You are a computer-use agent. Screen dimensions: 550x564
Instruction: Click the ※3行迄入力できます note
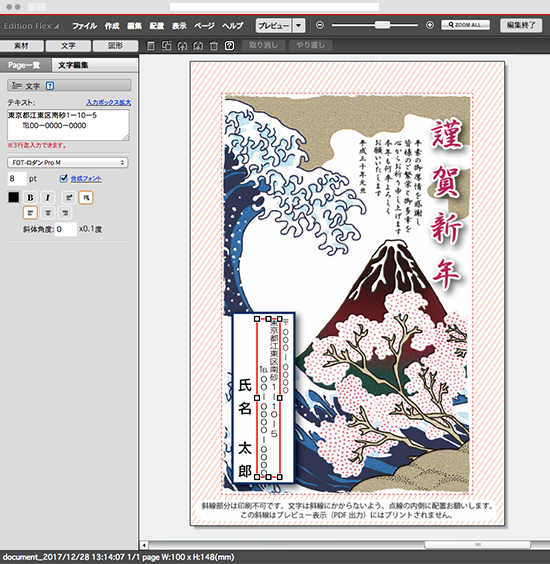click(x=36, y=145)
